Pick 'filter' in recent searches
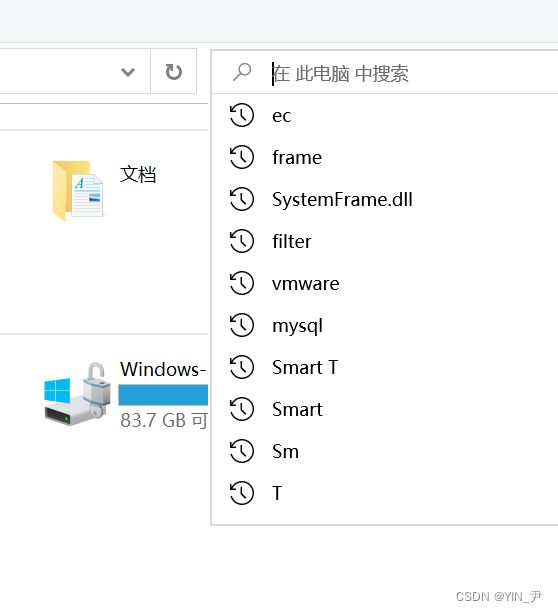Screen dimensions: 558x612 (385, 241)
